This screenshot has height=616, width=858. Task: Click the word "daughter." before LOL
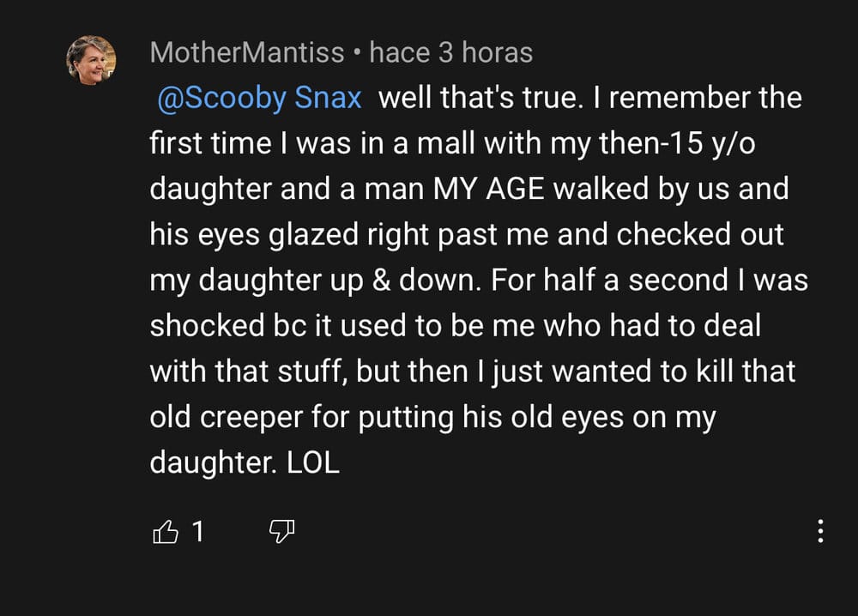pyautogui.click(x=207, y=463)
